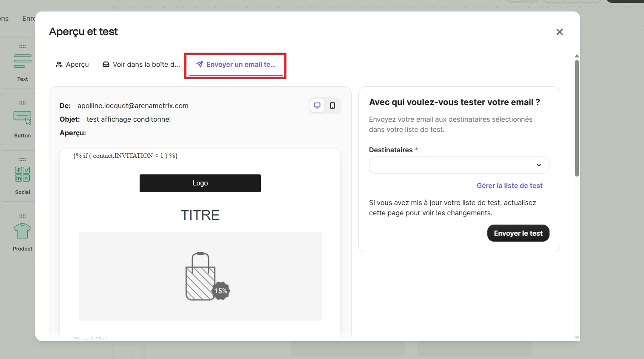Close the Aperçu et test dialog
Viewport: 644px width, 359px height.
coord(559,32)
